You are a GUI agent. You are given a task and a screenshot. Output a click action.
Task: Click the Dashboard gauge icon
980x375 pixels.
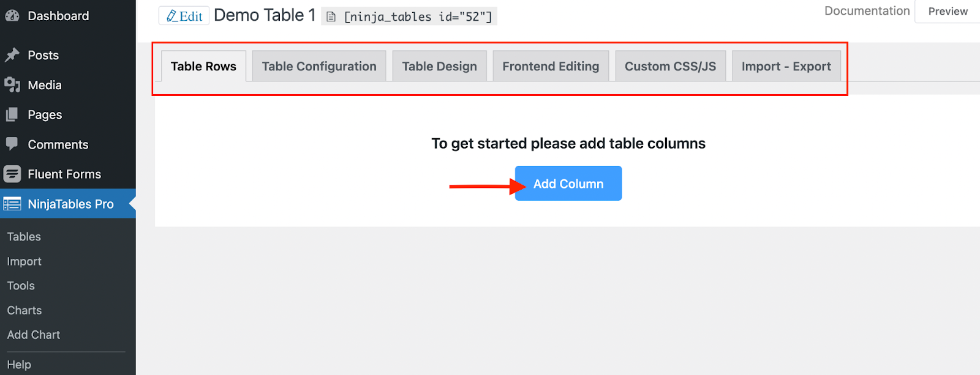12,16
